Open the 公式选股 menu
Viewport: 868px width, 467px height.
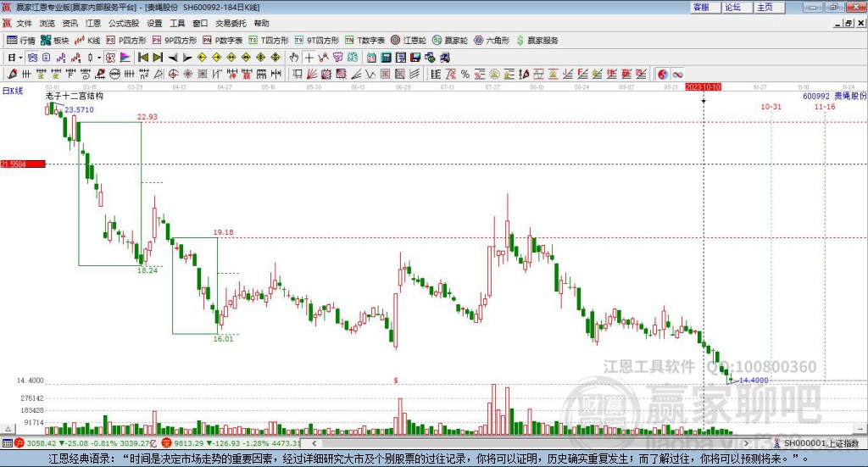tap(124, 23)
